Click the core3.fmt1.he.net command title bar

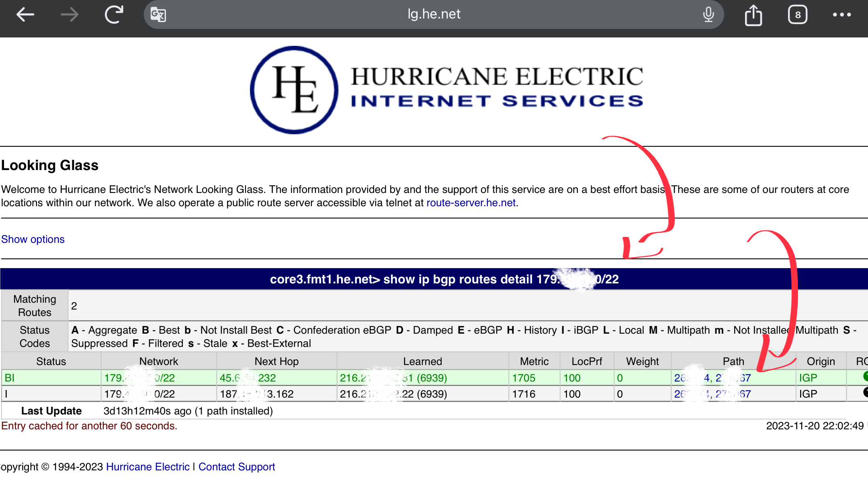434,279
